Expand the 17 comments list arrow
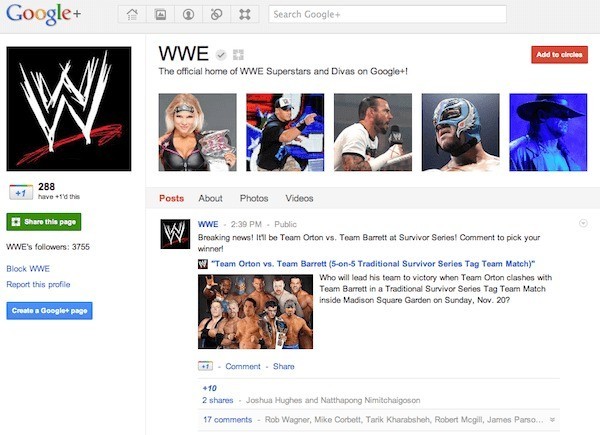 (x=553, y=419)
